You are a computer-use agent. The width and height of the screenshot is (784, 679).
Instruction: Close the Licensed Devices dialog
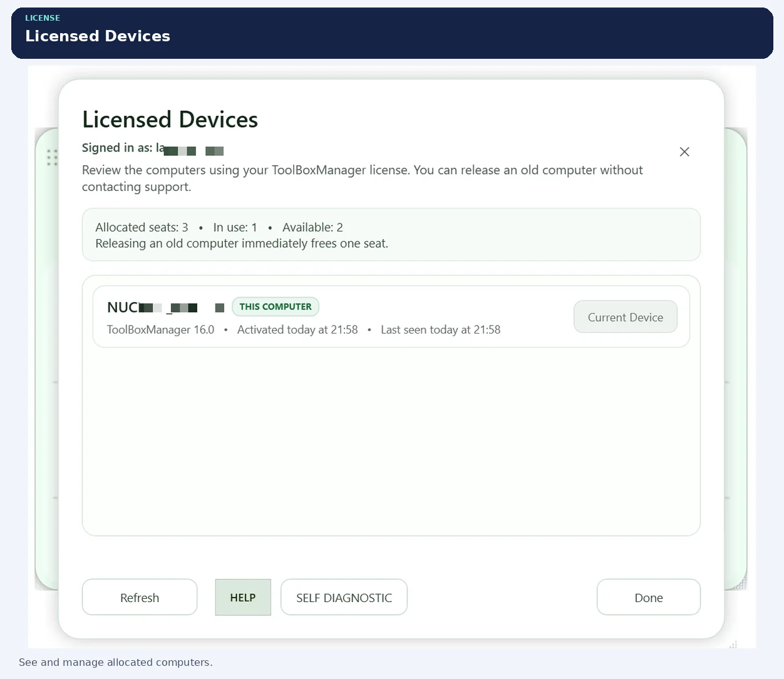[684, 152]
